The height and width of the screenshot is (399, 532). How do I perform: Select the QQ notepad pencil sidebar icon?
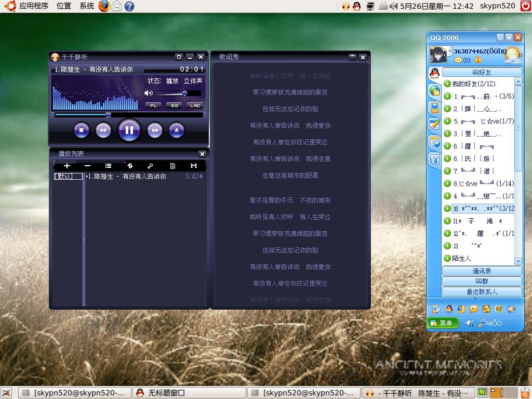(x=435, y=124)
